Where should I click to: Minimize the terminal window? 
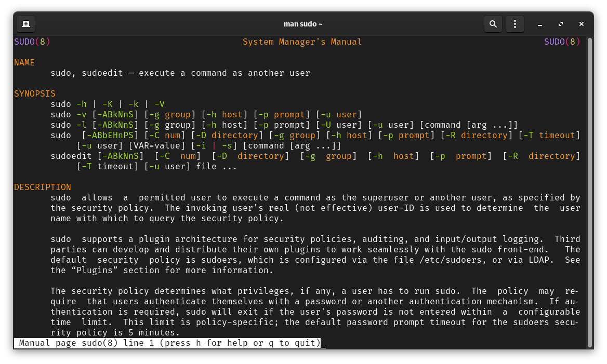[x=540, y=24]
